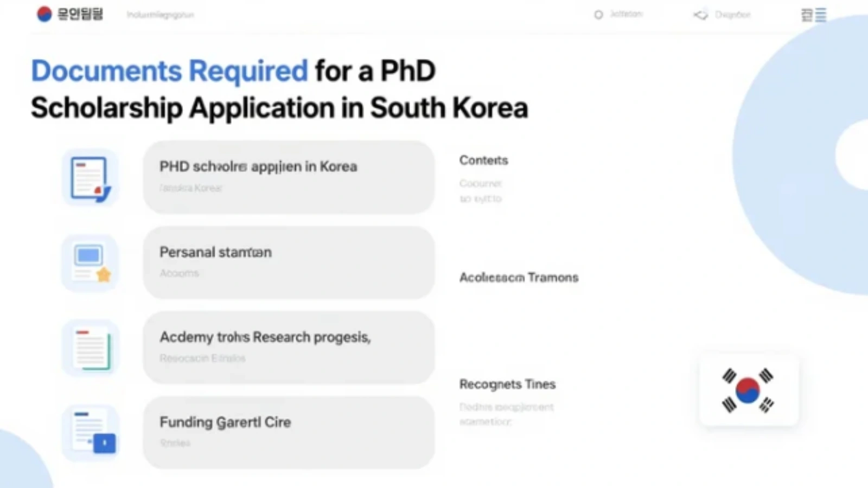The image size is (868, 488).
Task: Open the "Persanal stamtœn" card
Action: (289, 262)
